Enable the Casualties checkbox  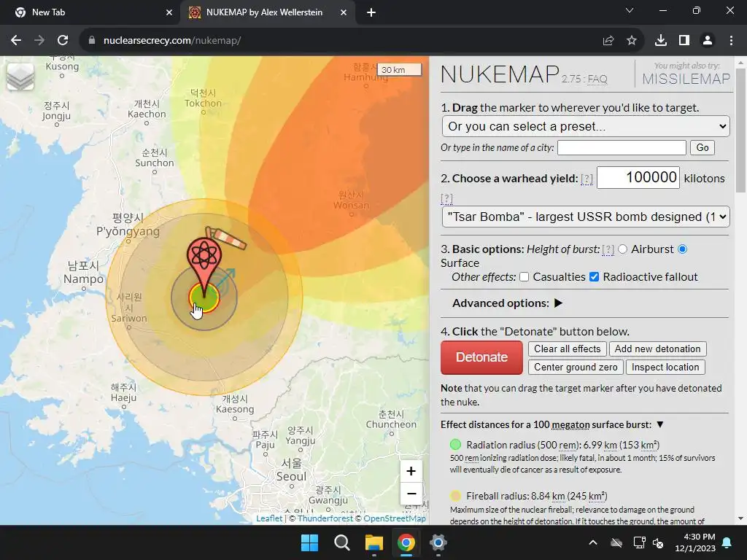[524, 276]
